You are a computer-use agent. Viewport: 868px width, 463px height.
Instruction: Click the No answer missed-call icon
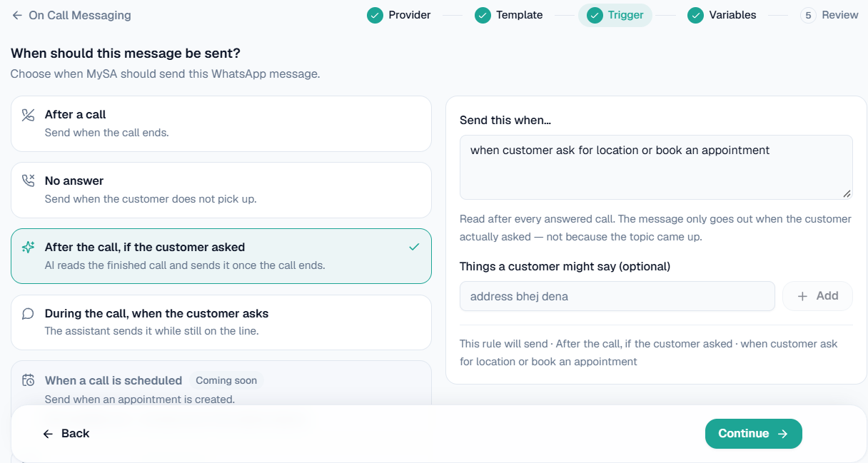pos(28,180)
